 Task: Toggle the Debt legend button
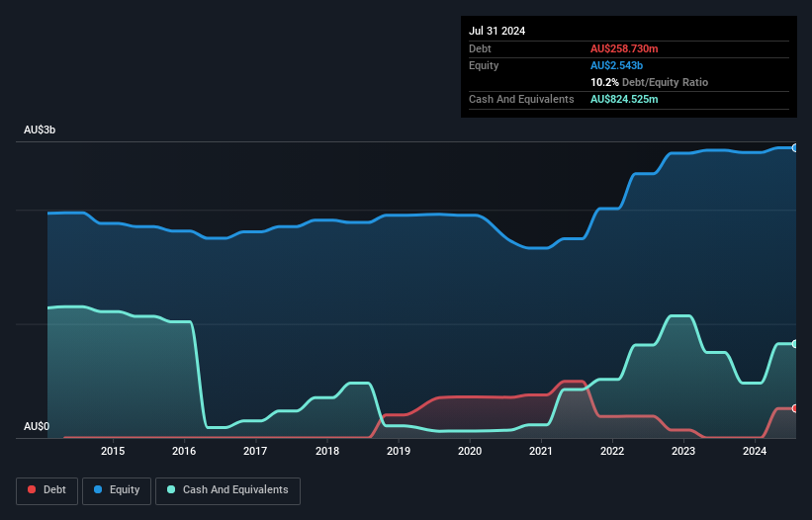47,490
